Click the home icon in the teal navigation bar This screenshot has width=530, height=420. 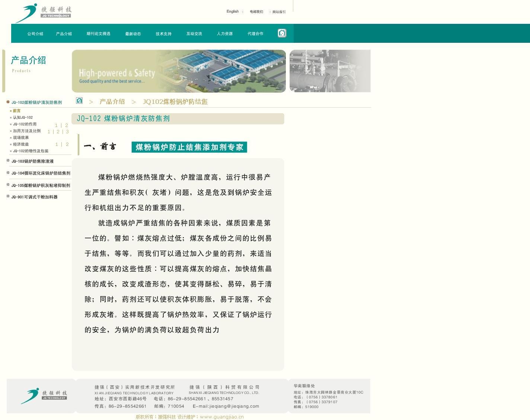coord(282,33)
